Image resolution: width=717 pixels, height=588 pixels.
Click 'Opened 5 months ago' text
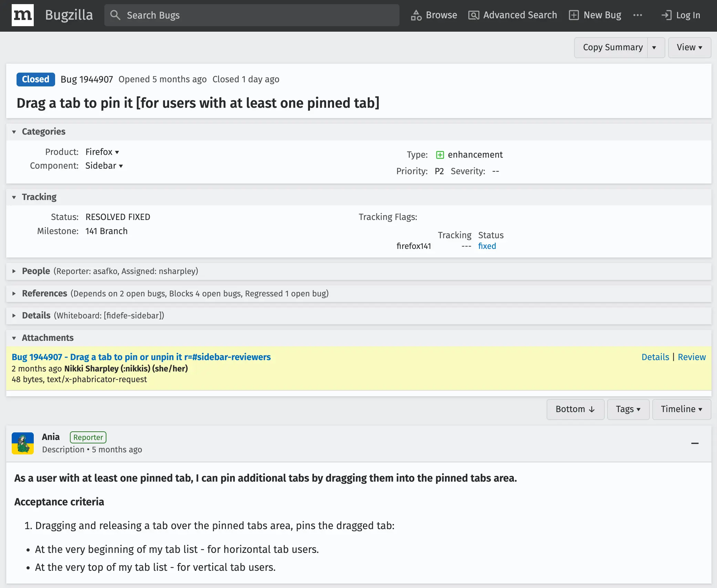(163, 80)
